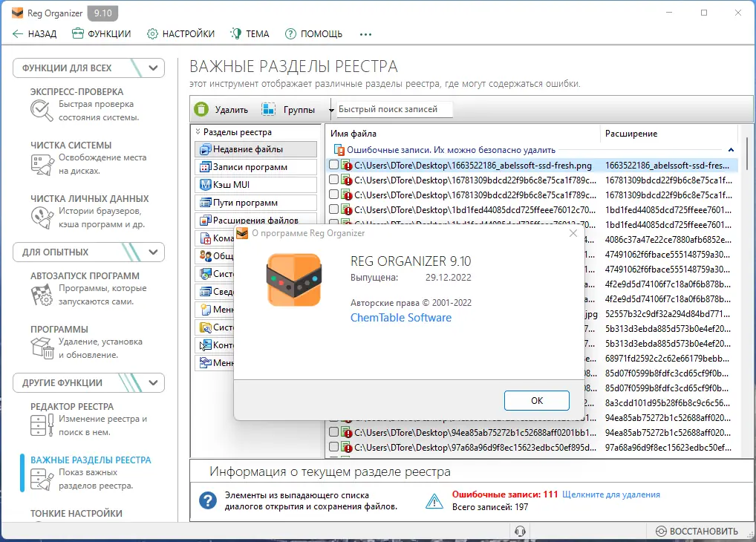This screenshot has height=542, width=756.
Task: Collapse the ФУНКЦИИ ДЛЯ ВСЕХ section
Action: pos(153,68)
